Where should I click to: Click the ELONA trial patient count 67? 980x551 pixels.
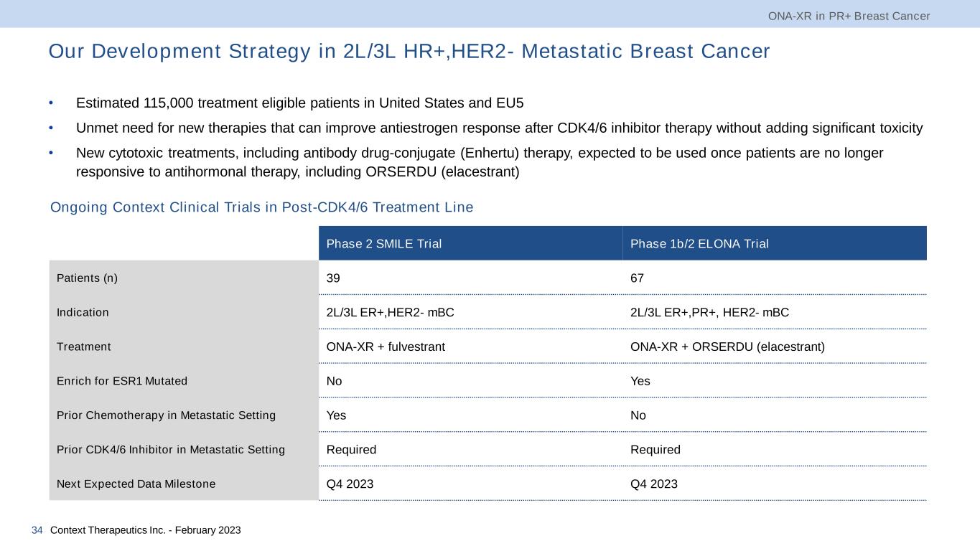(x=638, y=278)
